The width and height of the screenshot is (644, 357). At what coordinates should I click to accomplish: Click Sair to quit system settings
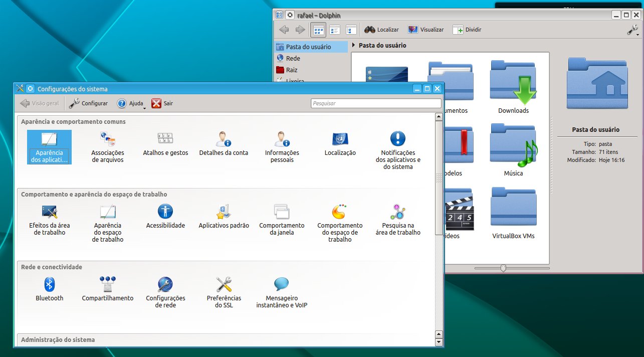pyautogui.click(x=162, y=103)
